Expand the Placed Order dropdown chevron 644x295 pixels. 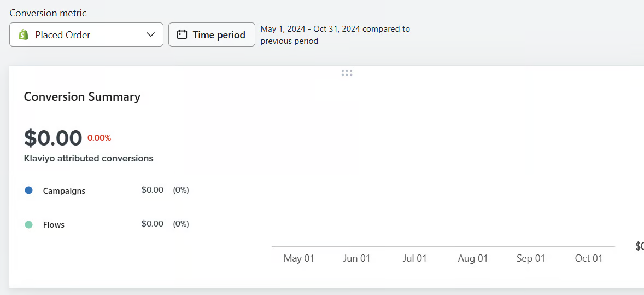(x=151, y=35)
